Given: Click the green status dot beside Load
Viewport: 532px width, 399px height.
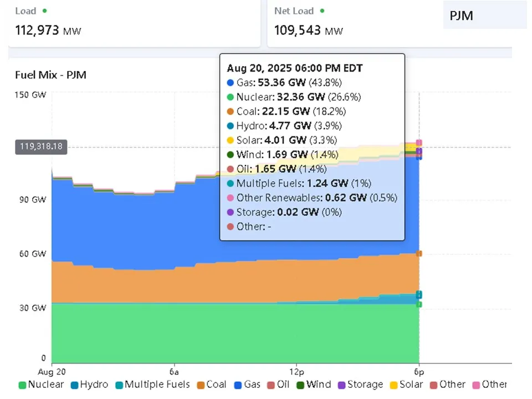Looking at the screenshot, I should [44, 11].
